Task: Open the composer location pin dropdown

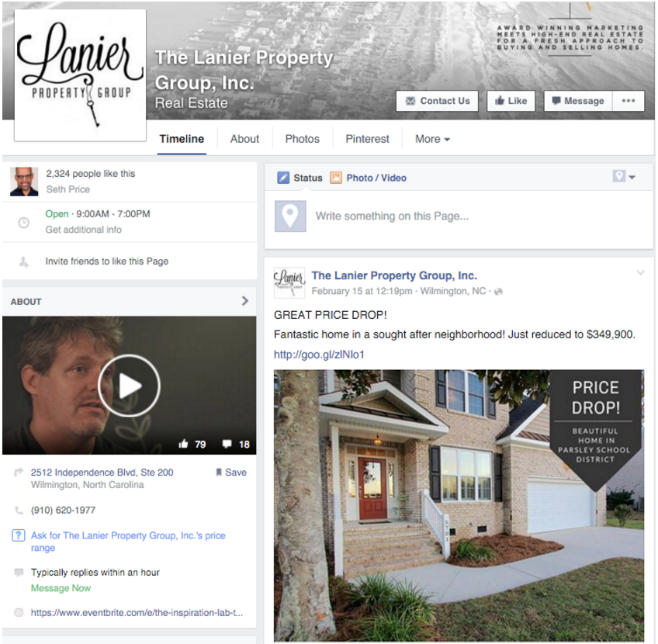Action: pos(624,176)
